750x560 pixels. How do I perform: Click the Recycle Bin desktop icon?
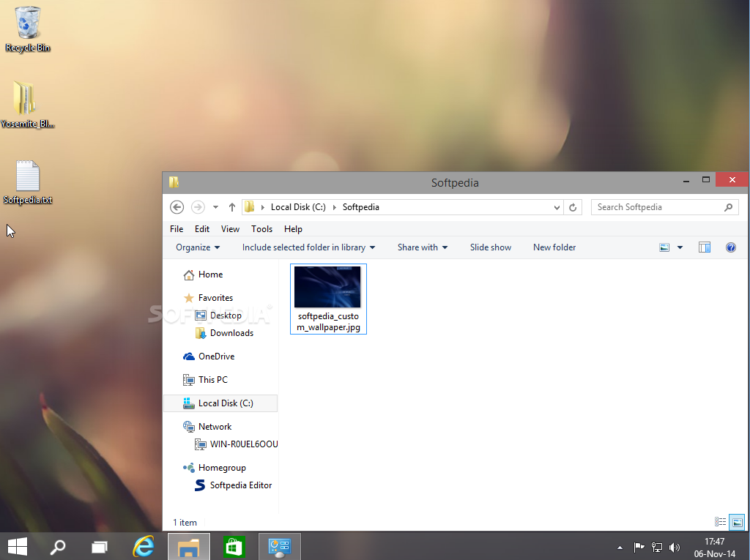pos(28,29)
